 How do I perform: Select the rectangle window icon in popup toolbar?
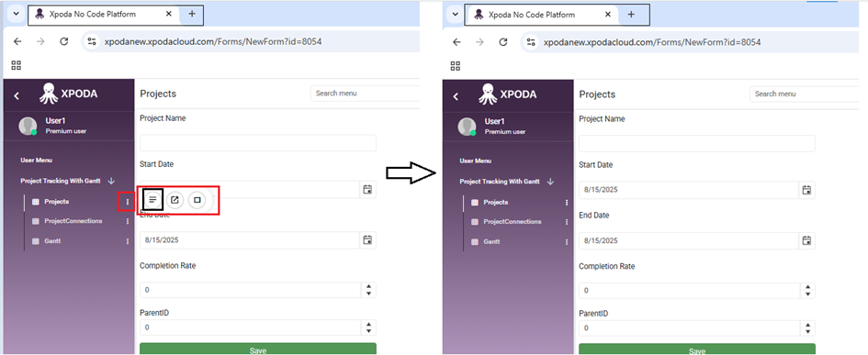point(197,200)
